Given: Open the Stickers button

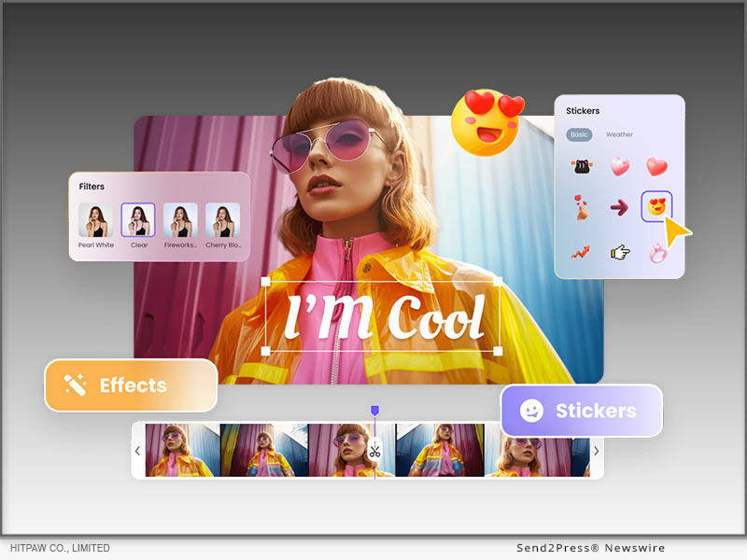Looking at the screenshot, I should pyautogui.click(x=581, y=411).
